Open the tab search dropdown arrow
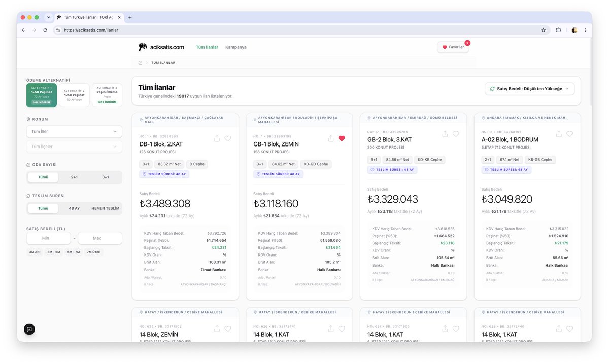The width and height of the screenshot is (609, 364). point(48,17)
